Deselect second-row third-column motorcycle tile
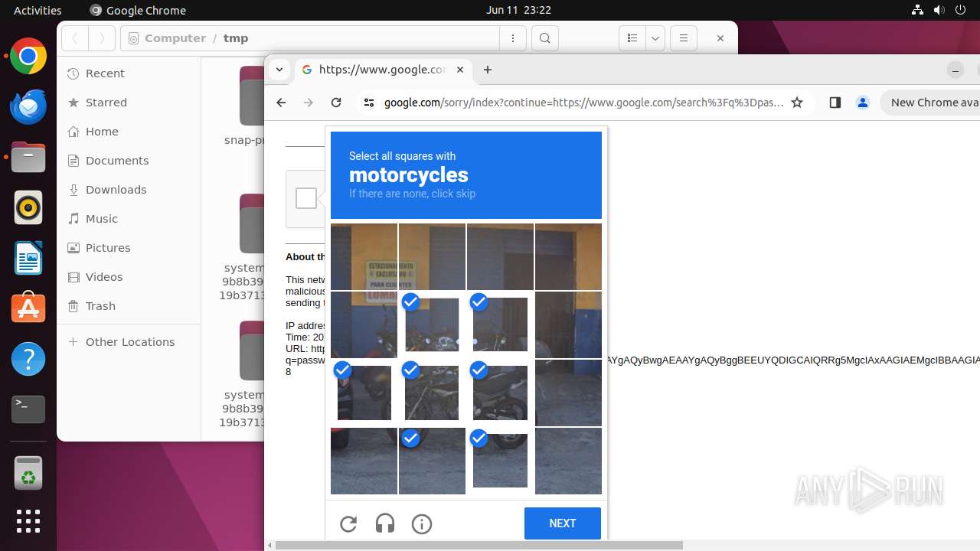This screenshot has height=551, width=980. pos(500,324)
